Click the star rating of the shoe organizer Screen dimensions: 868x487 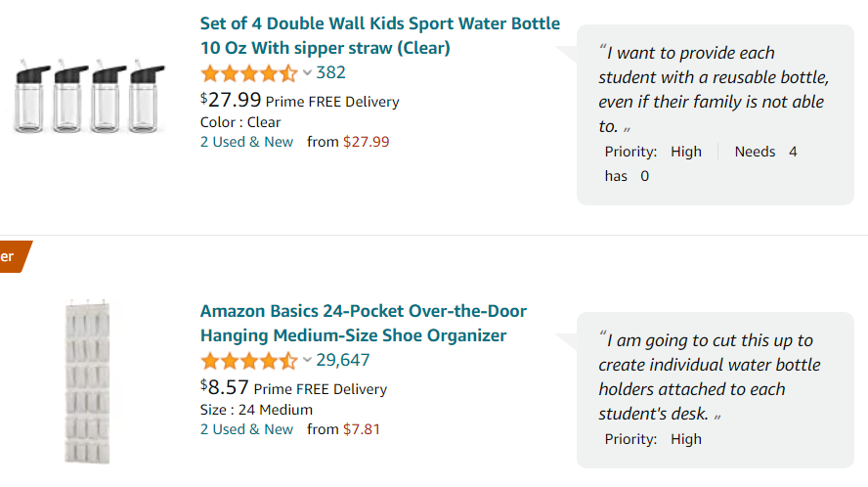point(249,361)
